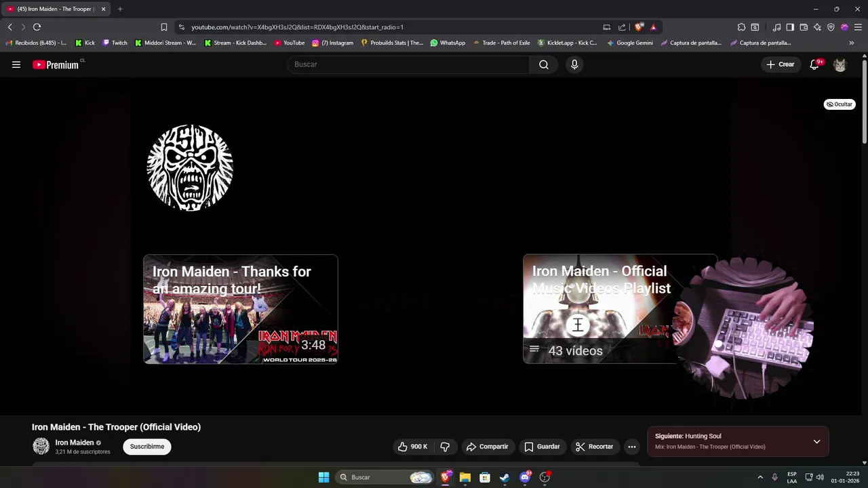
Task: Click the page vertical scrollbar
Action: coord(865,102)
